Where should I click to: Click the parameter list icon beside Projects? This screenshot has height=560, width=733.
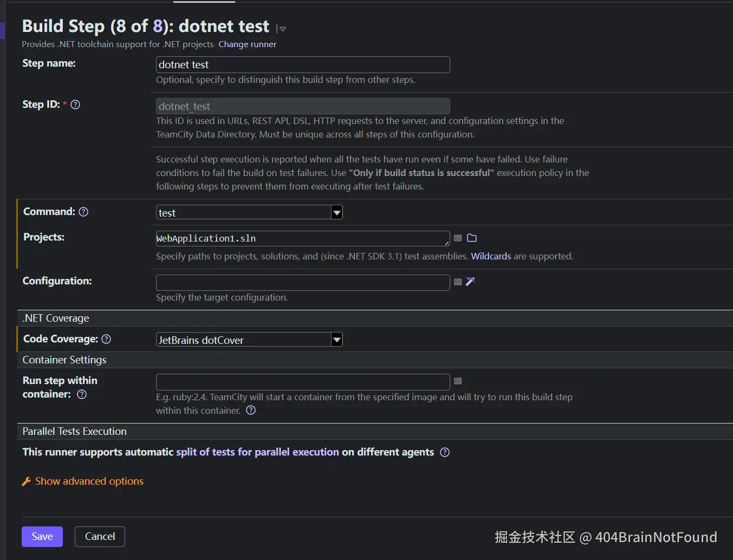pos(458,238)
